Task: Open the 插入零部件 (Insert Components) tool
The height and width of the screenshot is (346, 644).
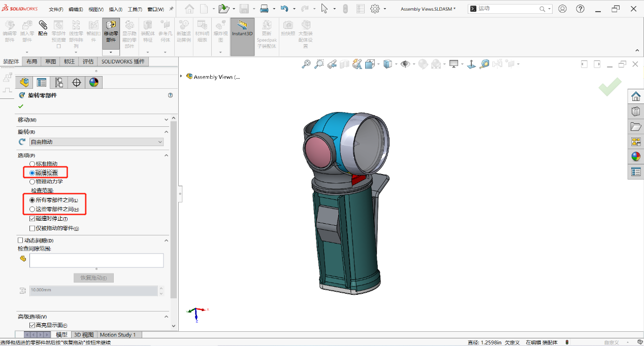Action: [27, 31]
